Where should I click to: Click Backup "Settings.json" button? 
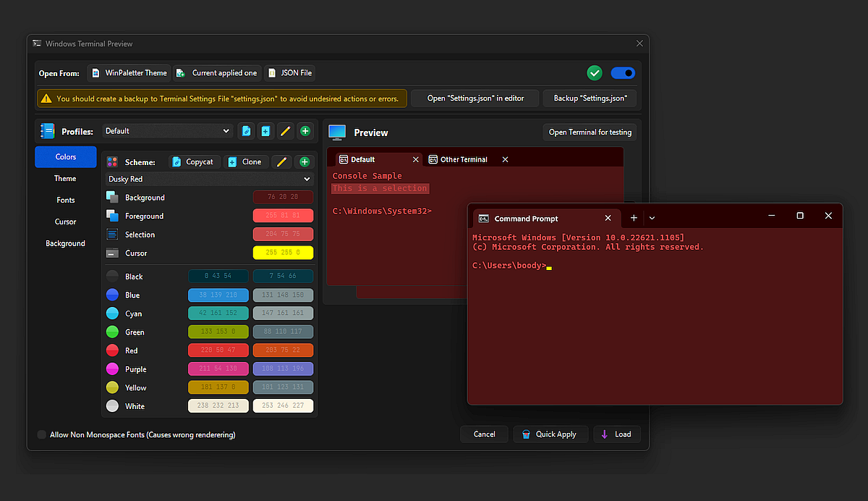(x=590, y=98)
